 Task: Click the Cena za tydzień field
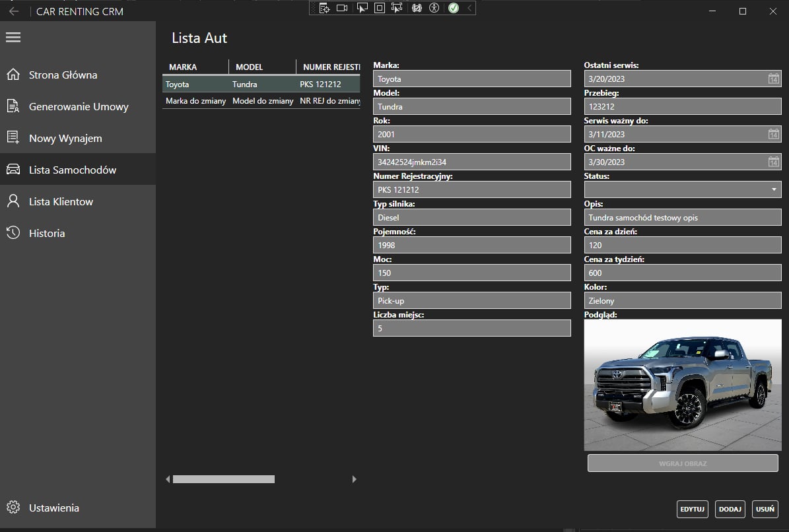pyautogui.click(x=683, y=273)
